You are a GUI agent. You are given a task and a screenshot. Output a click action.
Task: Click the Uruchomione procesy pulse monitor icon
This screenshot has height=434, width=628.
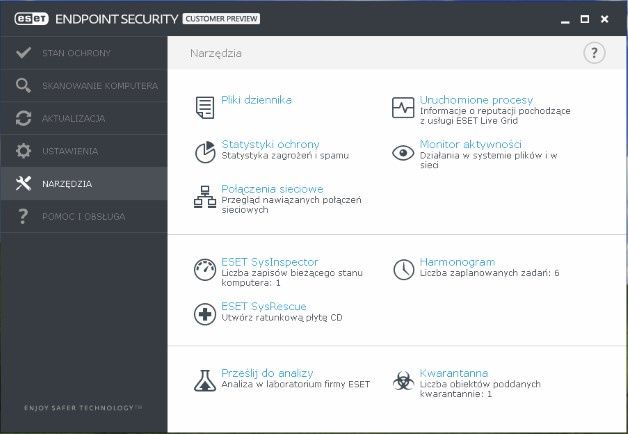pyautogui.click(x=403, y=107)
